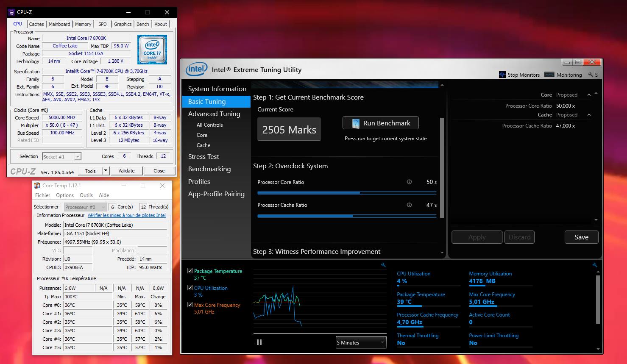Open the Processeur #0 dropdown in Core Temp

pos(86,207)
